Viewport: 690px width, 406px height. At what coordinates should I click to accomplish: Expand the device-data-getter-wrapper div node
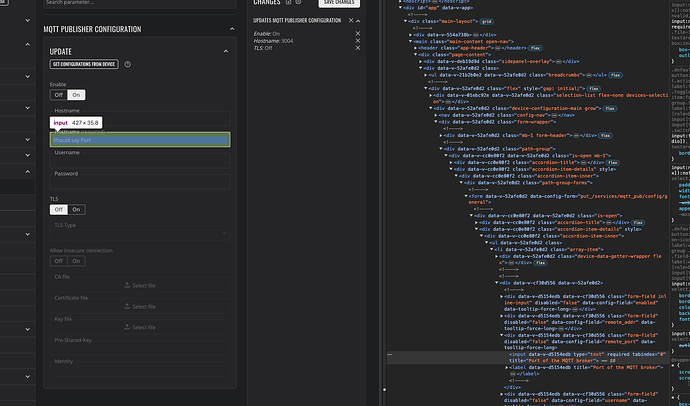[496, 256]
